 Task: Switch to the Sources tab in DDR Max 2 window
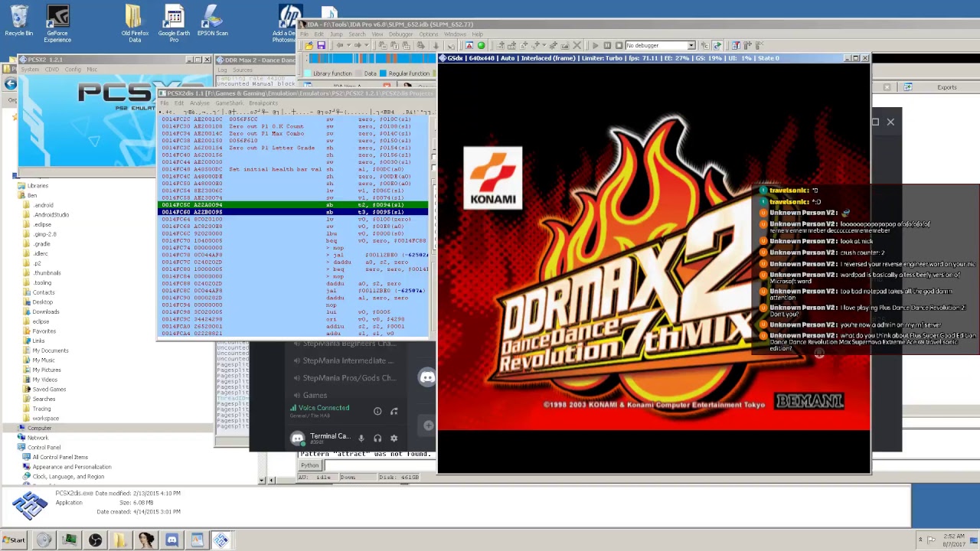click(x=243, y=70)
